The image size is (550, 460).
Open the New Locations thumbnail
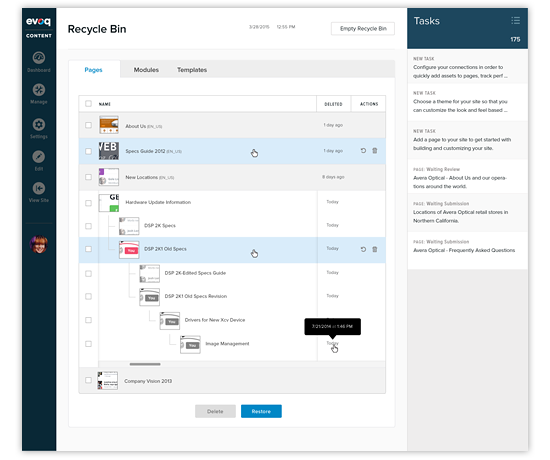tap(109, 177)
